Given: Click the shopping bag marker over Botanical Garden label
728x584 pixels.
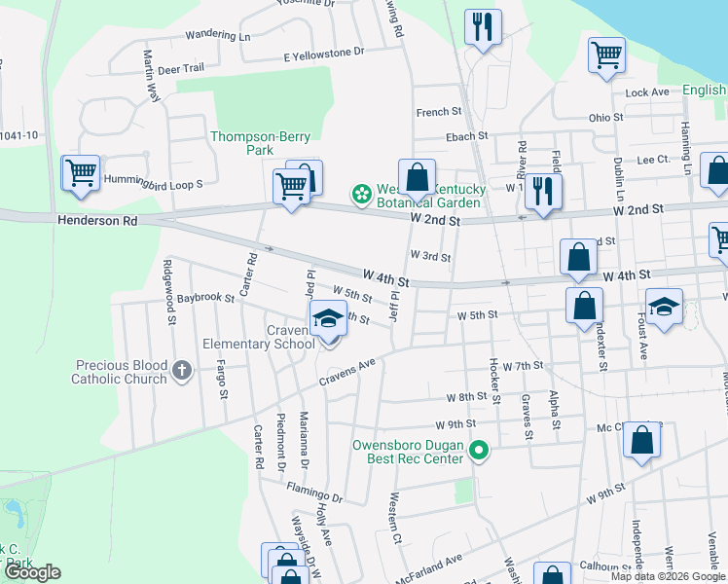Looking at the screenshot, I should click(x=417, y=179).
